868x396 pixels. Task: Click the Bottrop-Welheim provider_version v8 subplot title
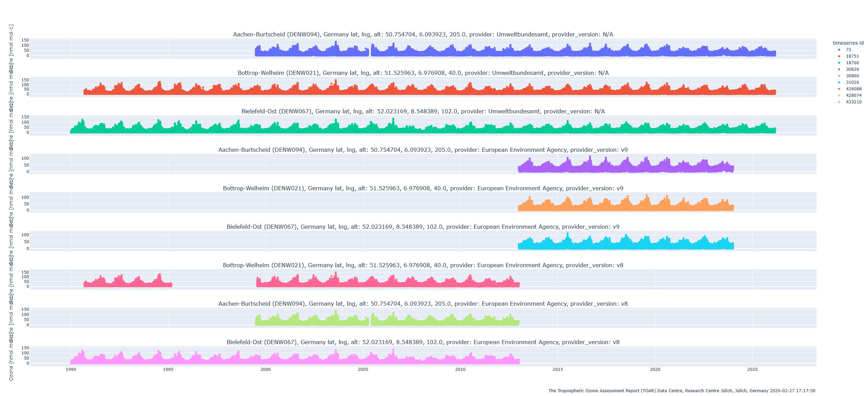click(423, 265)
